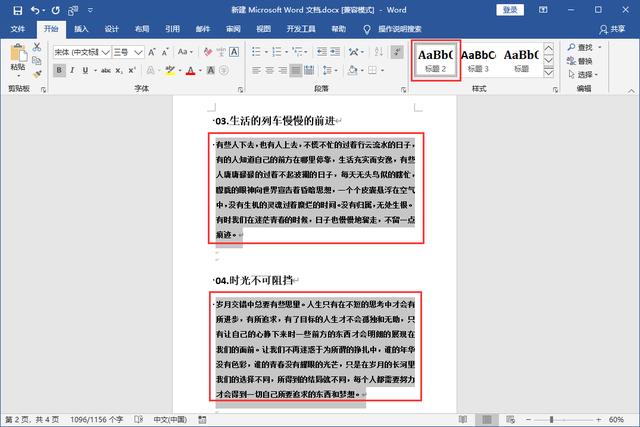Apply distributed alignment
The image size is (640, 427).
[309, 70]
